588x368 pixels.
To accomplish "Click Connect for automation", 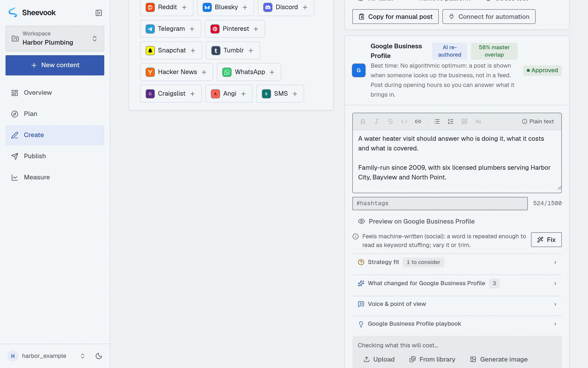I will pyautogui.click(x=489, y=17).
